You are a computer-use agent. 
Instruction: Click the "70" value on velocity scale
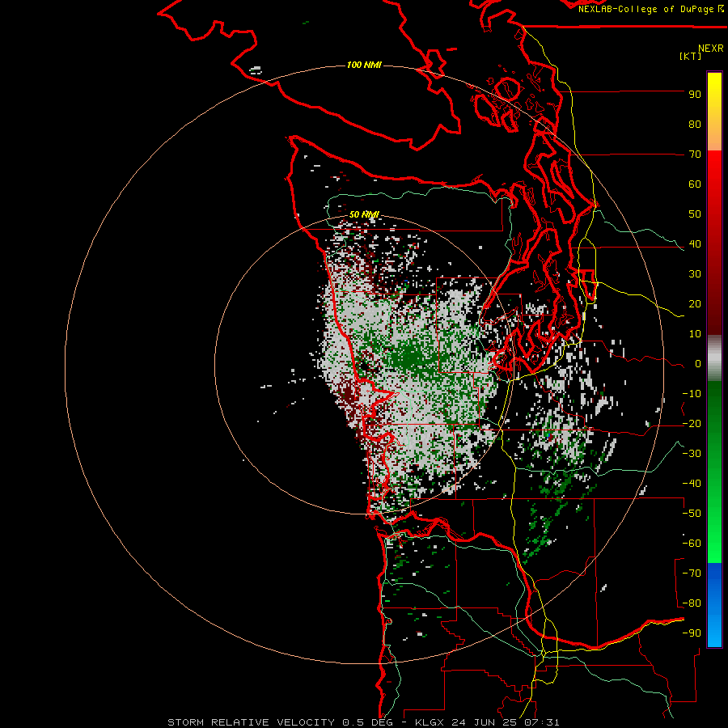point(695,154)
